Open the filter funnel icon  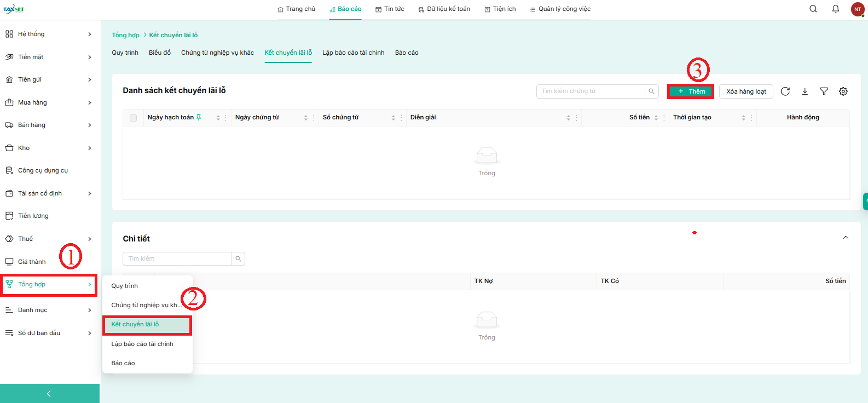[x=824, y=91]
